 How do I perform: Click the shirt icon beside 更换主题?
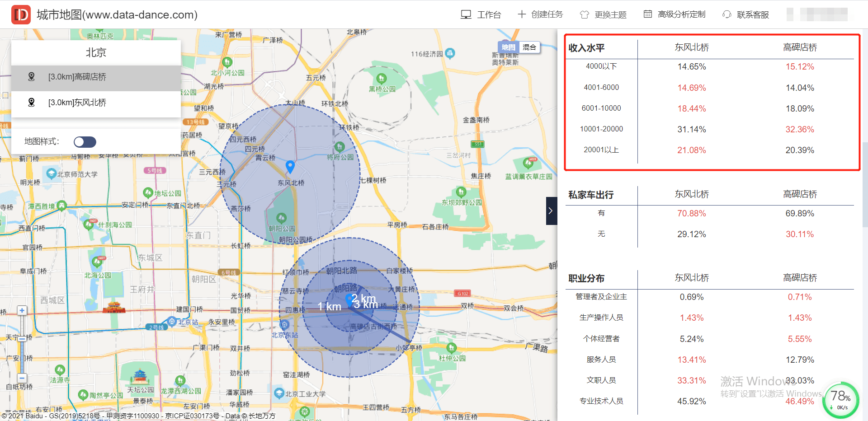584,14
